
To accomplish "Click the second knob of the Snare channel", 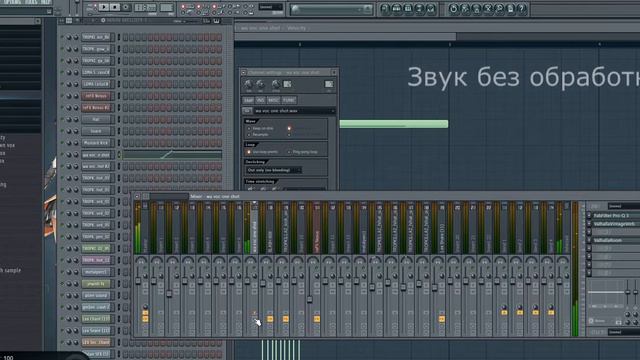I will pyautogui.click(x=76, y=131).
